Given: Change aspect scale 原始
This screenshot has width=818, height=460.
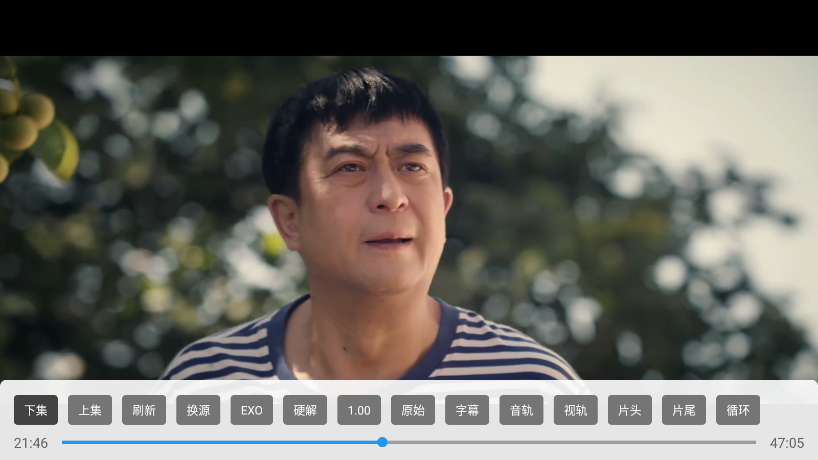Looking at the screenshot, I should point(413,410).
